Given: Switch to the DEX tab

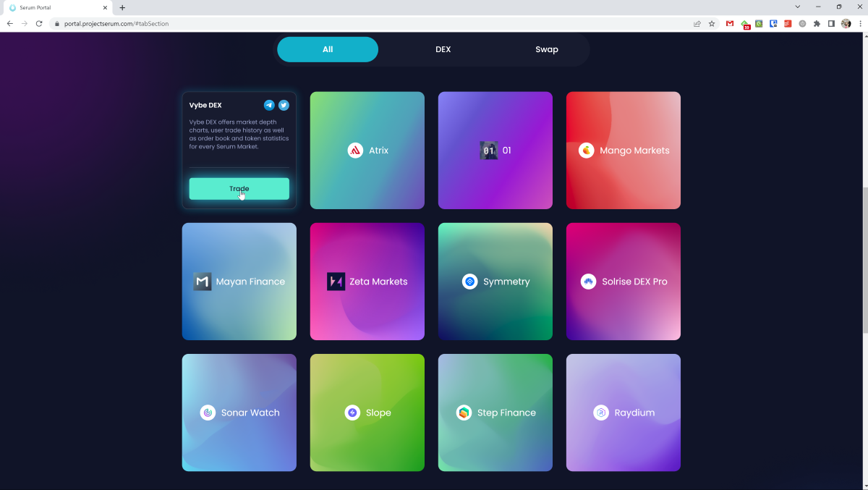Looking at the screenshot, I should [443, 49].
